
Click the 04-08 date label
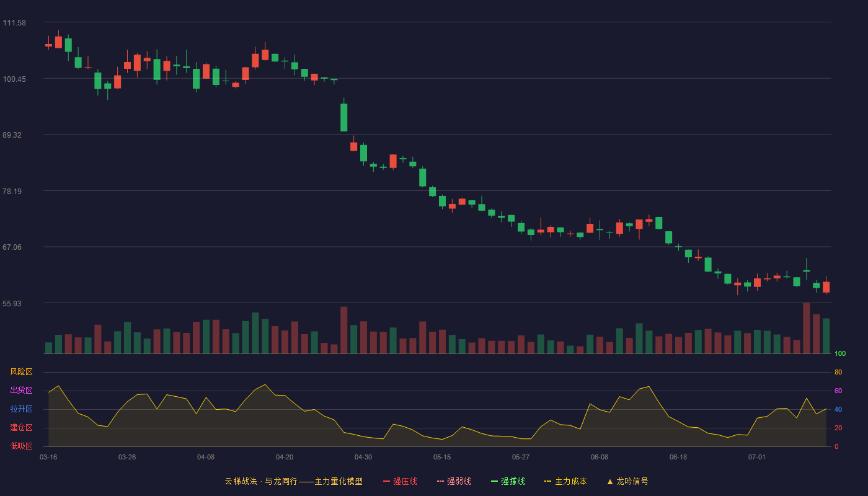[206, 457]
